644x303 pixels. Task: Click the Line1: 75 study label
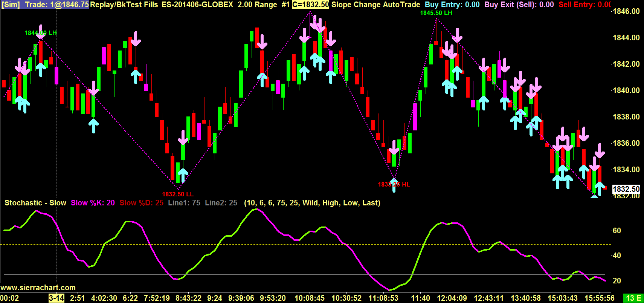click(184, 203)
